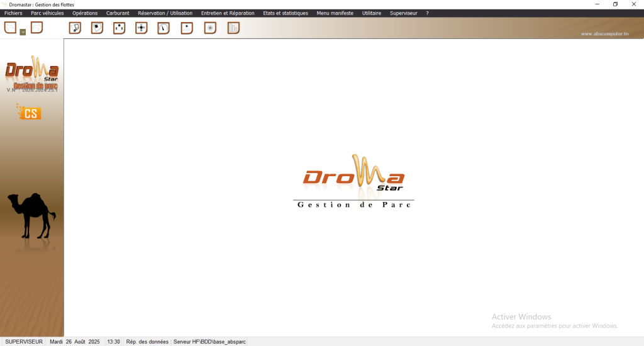Click the www.abacomputer.tn link
Image resolution: width=644 pixels, height=346 pixels.
(604, 34)
